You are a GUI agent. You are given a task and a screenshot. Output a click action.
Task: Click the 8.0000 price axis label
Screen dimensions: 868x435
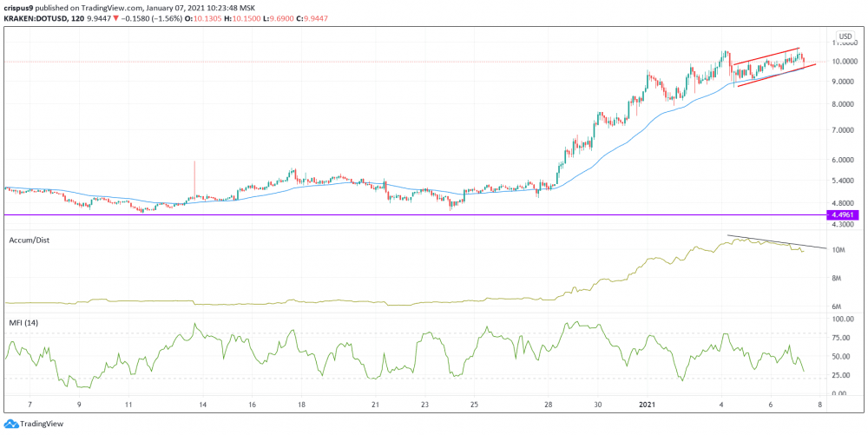click(x=842, y=104)
